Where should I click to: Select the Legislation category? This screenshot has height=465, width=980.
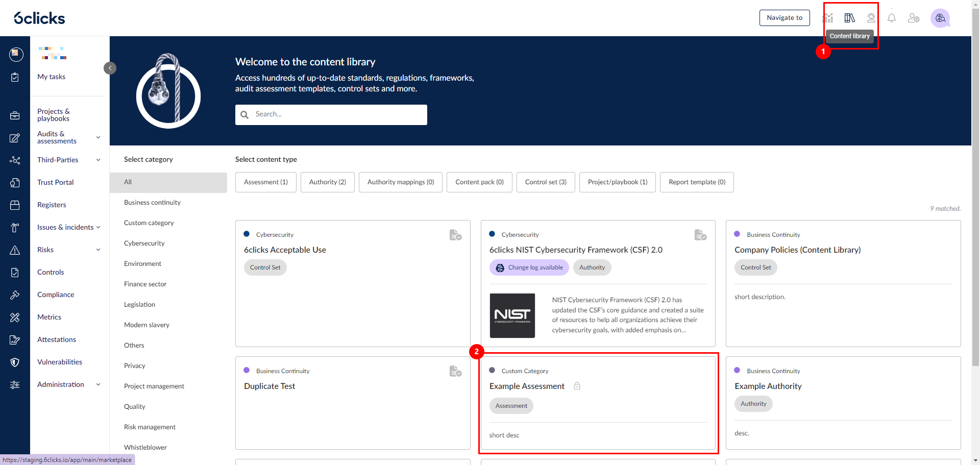(x=139, y=305)
